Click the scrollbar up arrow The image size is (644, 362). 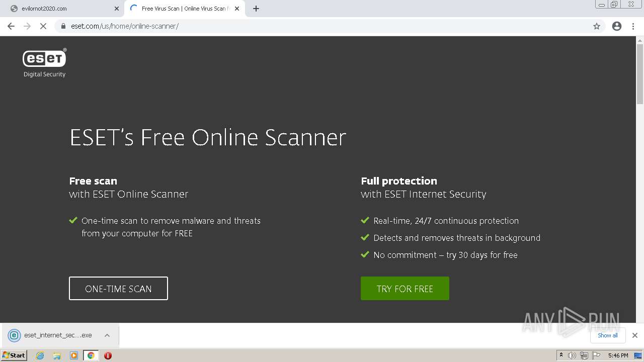(640, 40)
